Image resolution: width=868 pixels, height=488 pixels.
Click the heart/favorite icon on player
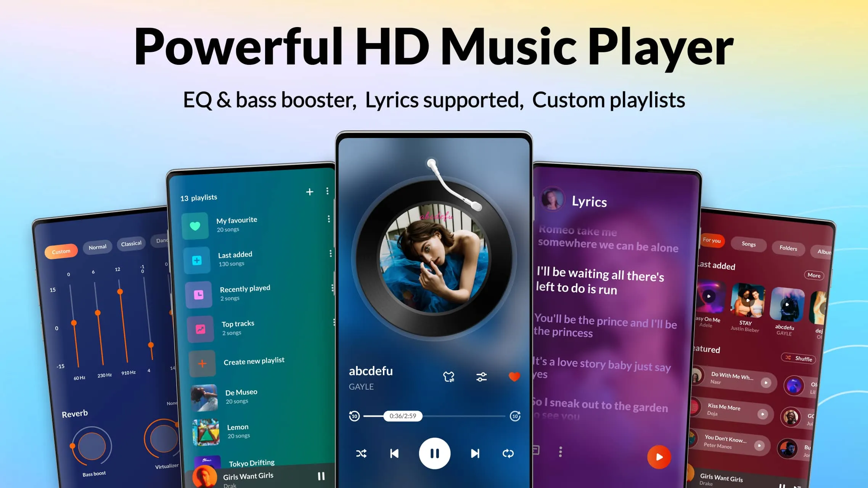click(x=514, y=377)
